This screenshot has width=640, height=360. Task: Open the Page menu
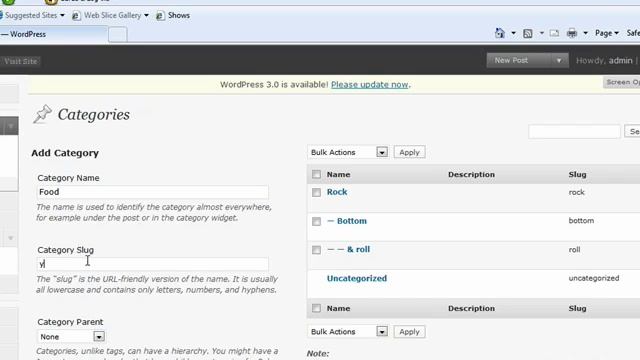[607, 33]
